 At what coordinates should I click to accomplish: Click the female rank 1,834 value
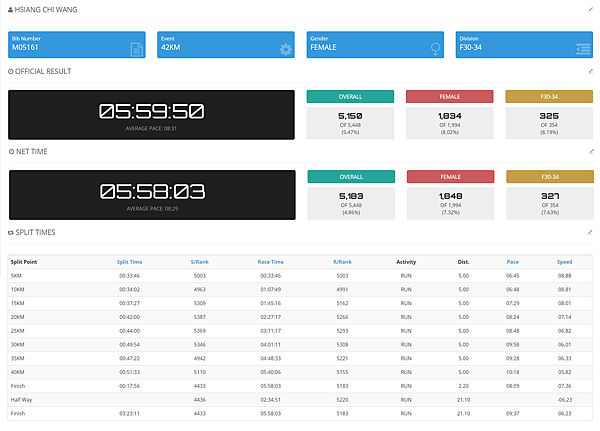tap(450, 116)
